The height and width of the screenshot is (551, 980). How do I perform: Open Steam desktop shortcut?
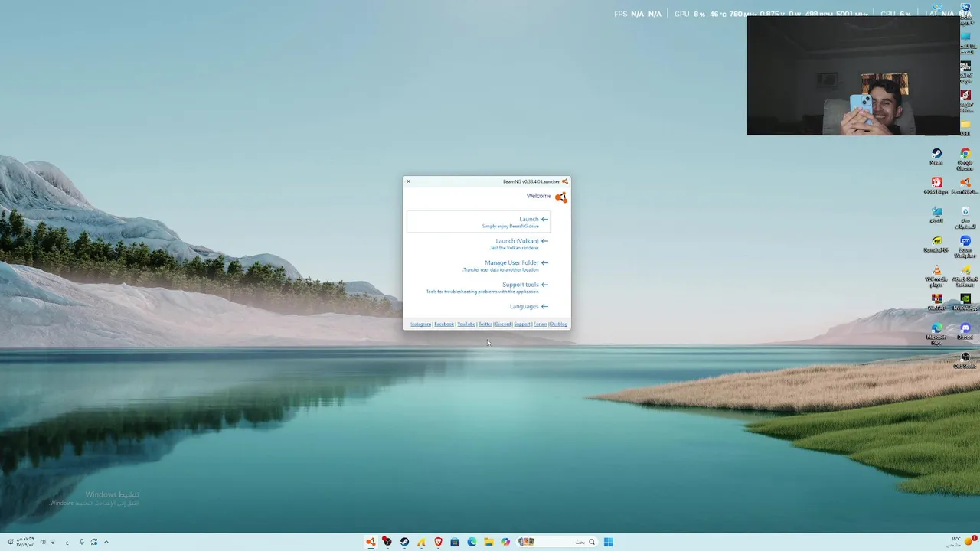[x=936, y=157]
